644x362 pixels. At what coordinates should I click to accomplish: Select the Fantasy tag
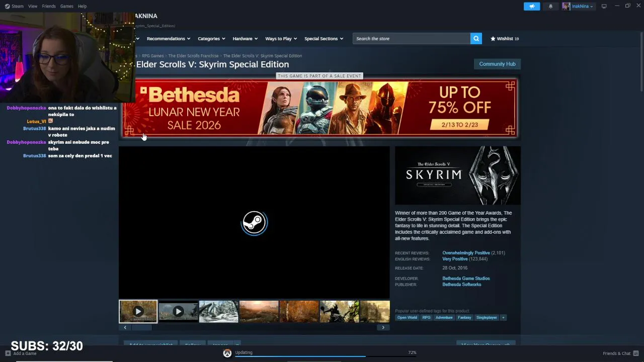pos(464,317)
